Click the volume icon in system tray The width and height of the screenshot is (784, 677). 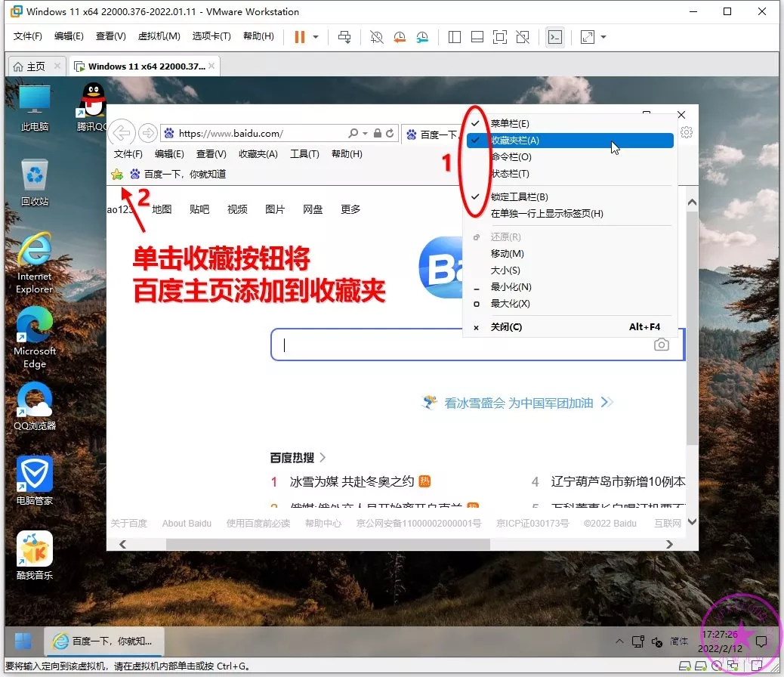click(657, 641)
